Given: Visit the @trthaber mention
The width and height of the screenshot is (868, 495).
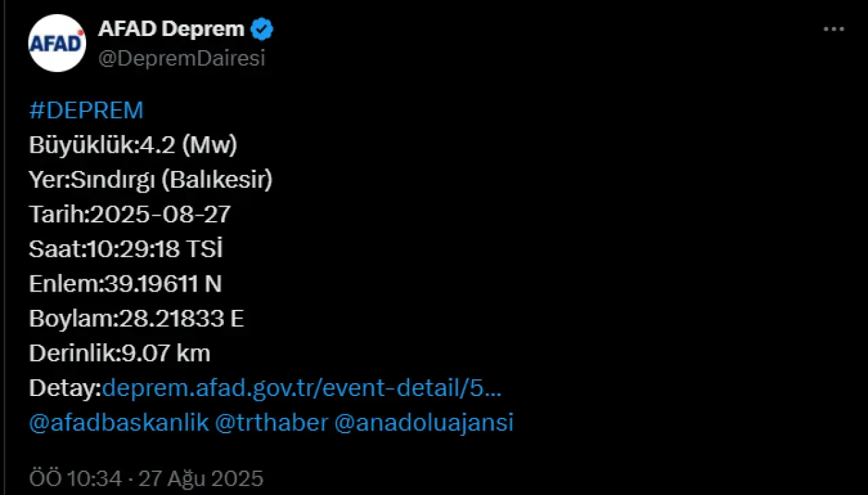Looking at the screenshot, I should tap(271, 422).
